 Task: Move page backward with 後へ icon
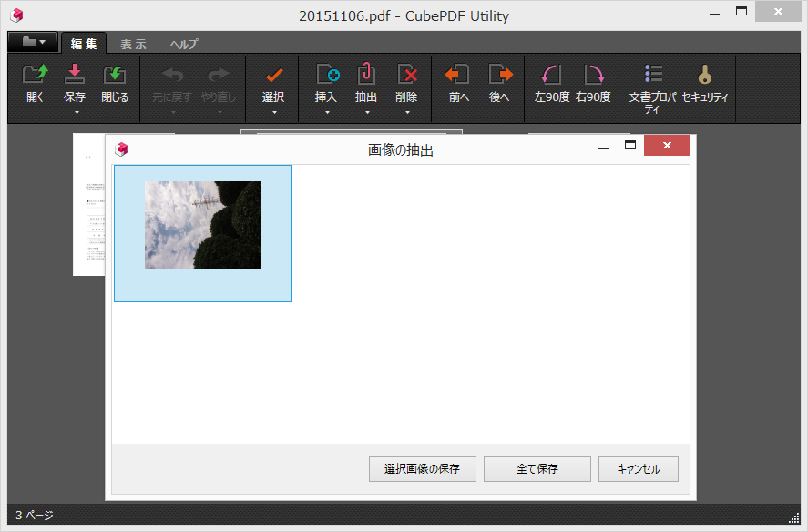point(500,74)
